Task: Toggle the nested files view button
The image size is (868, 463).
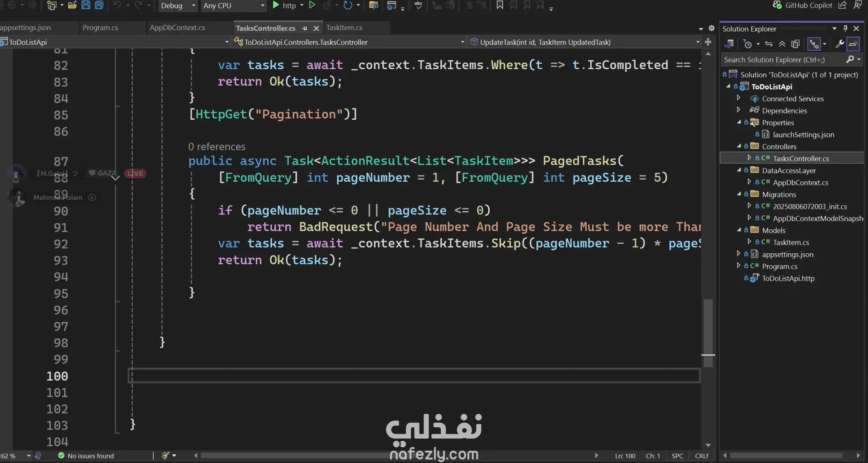Action: pyautogui.click(x=814, y=44)
